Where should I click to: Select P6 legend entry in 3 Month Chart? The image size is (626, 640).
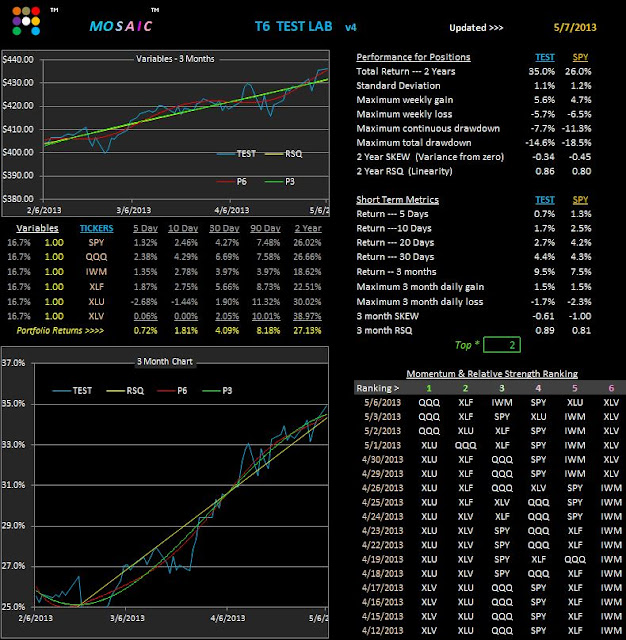pos(172,391)
